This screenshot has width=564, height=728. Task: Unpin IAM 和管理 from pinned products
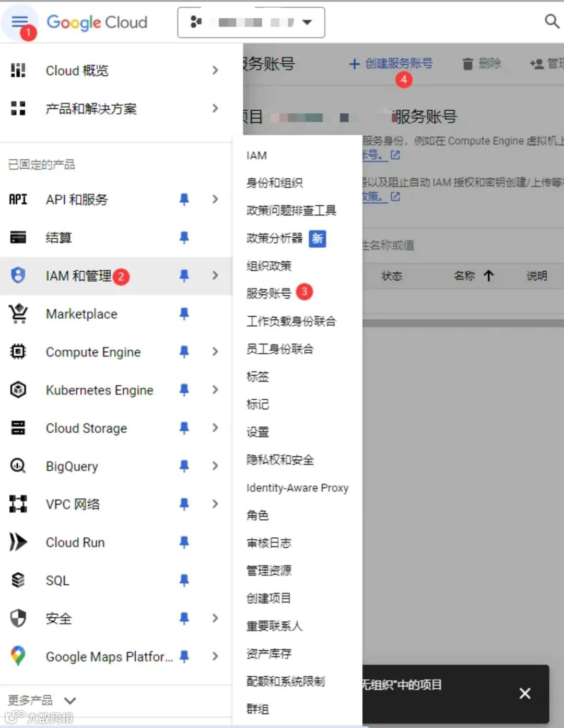[184, 275]
